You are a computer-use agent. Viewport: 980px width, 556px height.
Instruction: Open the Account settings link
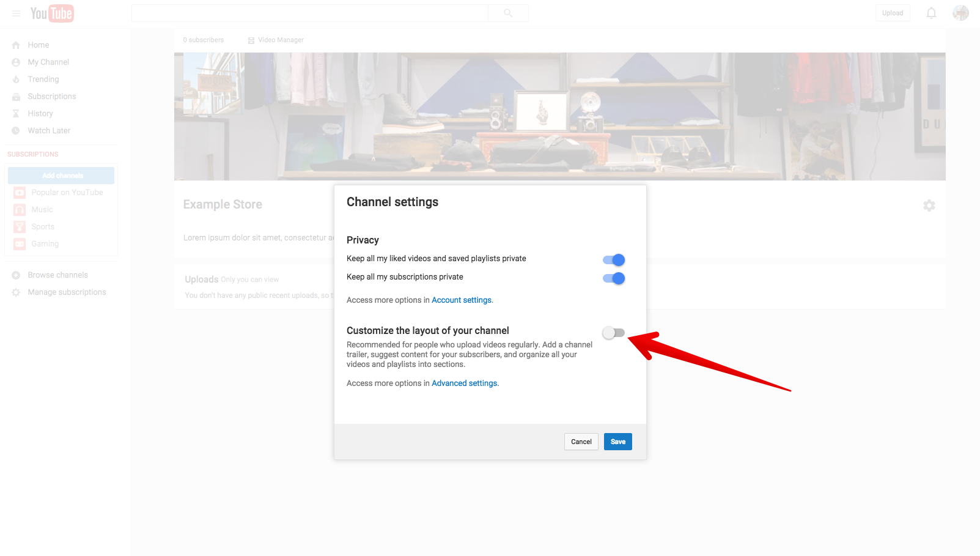click(x=462, y=300)
